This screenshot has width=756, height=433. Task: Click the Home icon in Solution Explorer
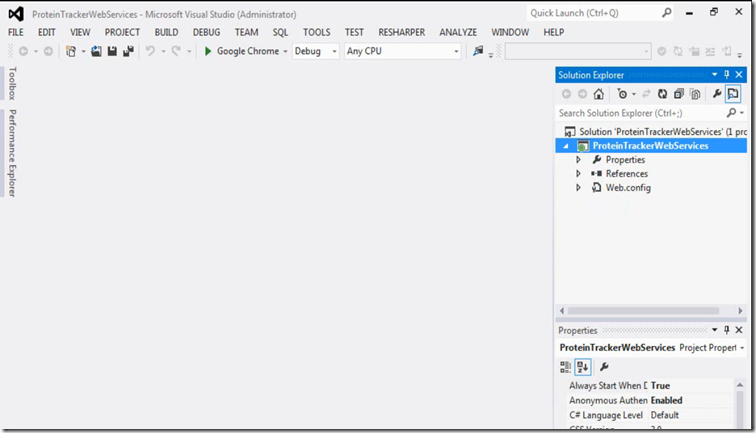click(598, 94)
